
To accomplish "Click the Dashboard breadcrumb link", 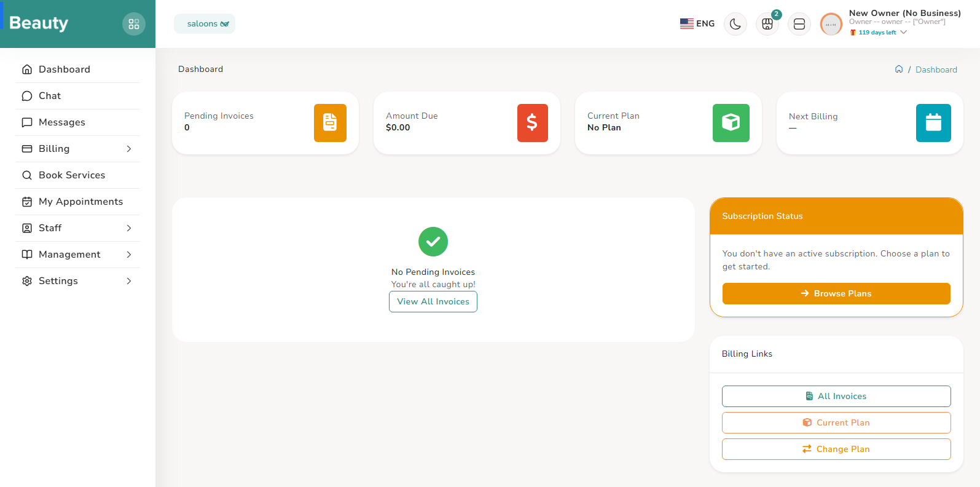I will tap(936, 69).
